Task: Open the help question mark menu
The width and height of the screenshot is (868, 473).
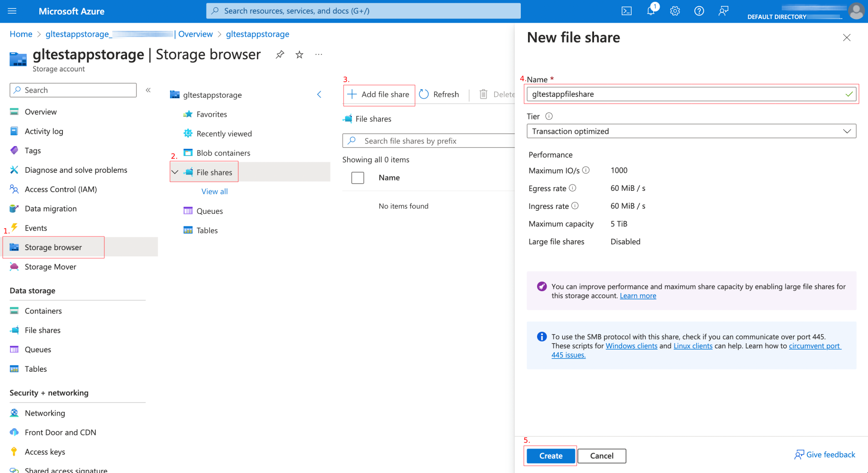Action: pos(699,11)
